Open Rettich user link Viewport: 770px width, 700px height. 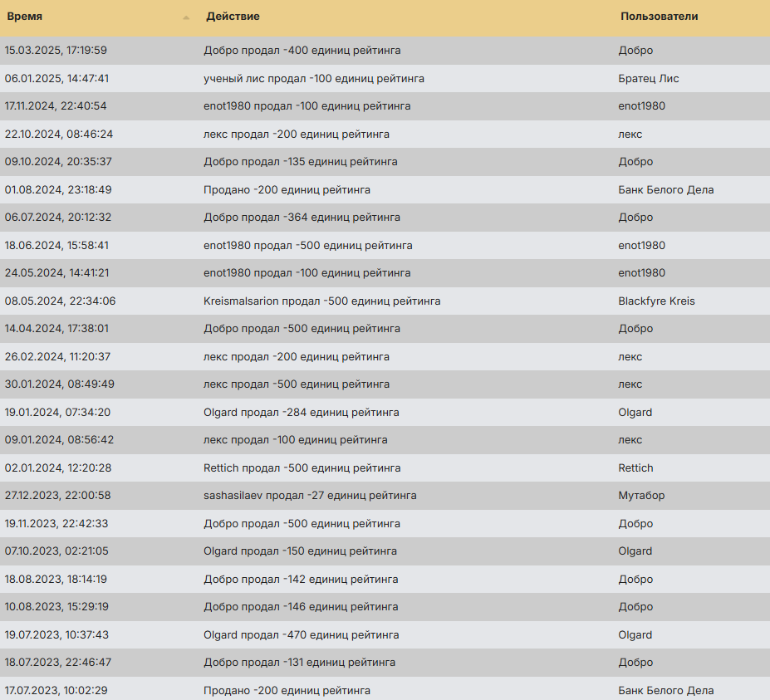tap(635, 468)
